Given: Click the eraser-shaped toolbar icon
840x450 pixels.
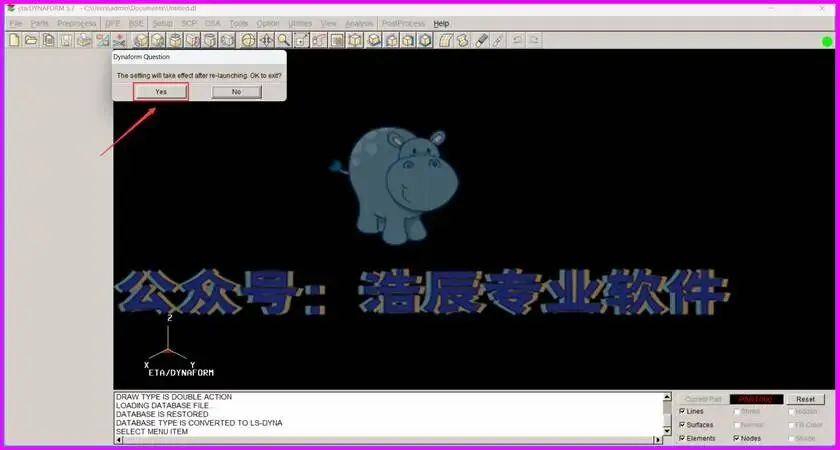Looking at the screenshot, I should (481, 40).
